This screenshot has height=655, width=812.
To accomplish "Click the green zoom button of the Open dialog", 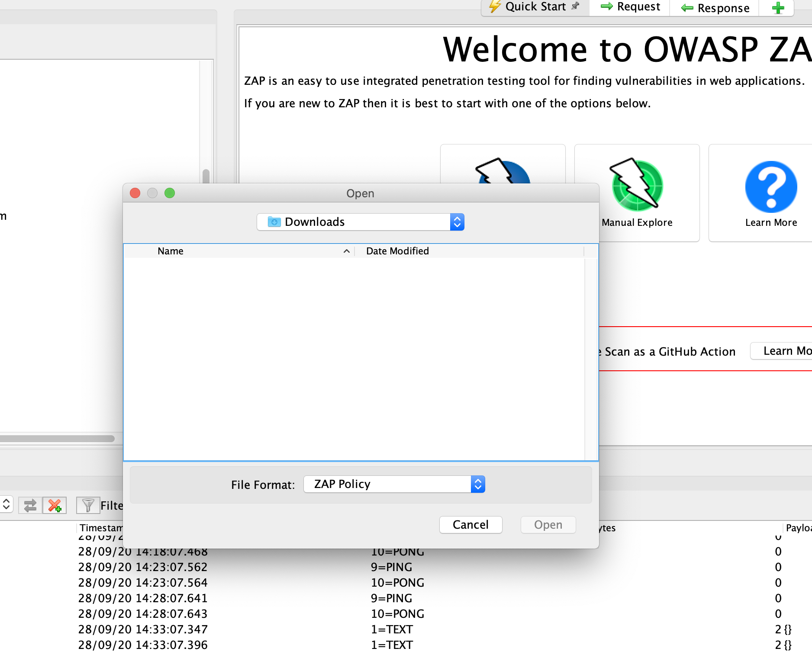I will [x=170, y=193].
